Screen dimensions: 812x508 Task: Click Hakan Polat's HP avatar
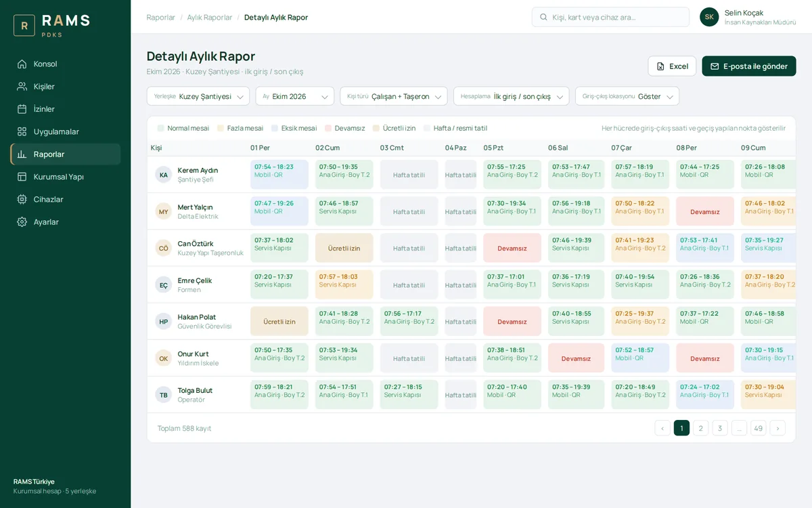[164, 322]
